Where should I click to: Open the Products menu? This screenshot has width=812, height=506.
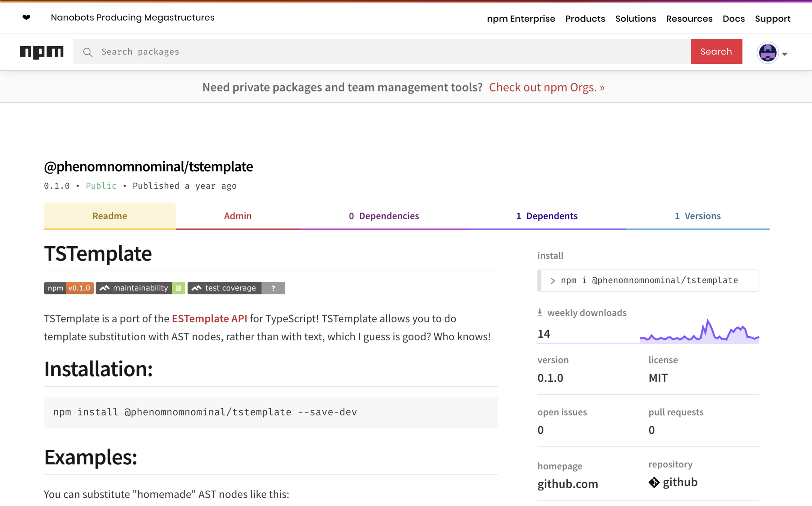[585, 19]
